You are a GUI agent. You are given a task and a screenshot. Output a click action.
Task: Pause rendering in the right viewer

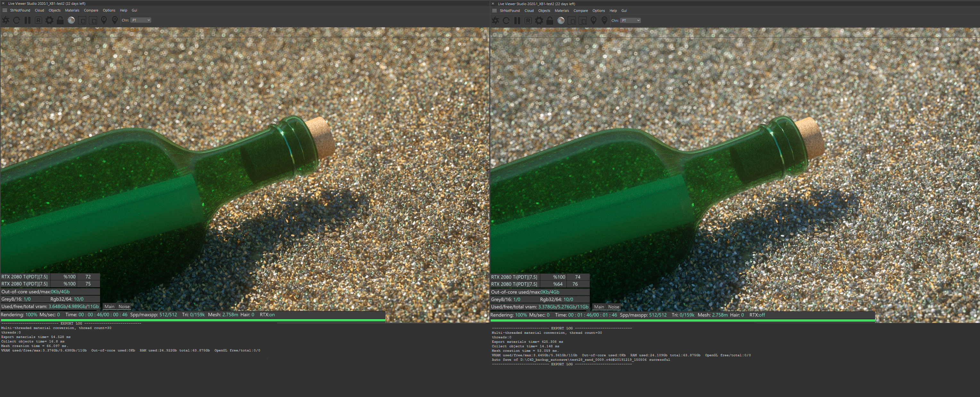point(517,21)
